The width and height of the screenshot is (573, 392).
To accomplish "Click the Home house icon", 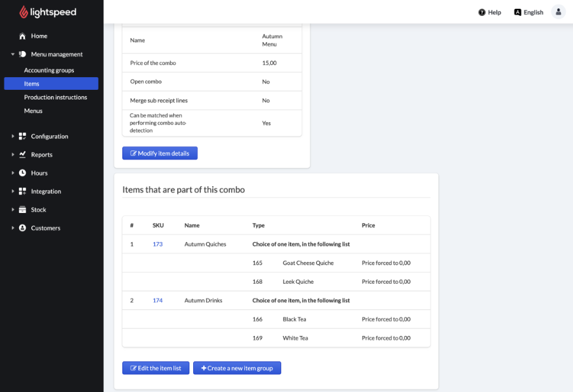I will pos(23,36).
